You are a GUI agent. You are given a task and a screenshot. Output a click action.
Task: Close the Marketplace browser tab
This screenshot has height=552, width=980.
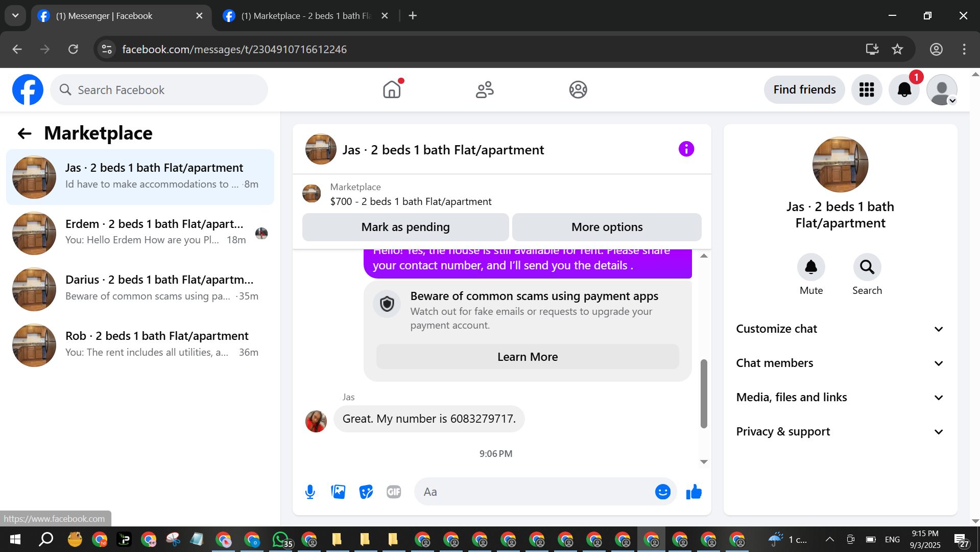pyautogui.click(x=385, y=16)
